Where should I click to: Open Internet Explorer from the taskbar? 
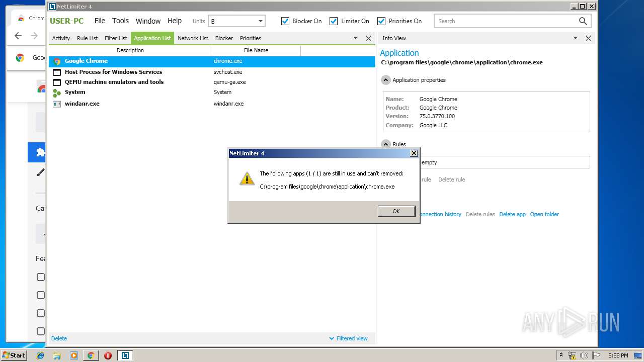click(40, 355)
